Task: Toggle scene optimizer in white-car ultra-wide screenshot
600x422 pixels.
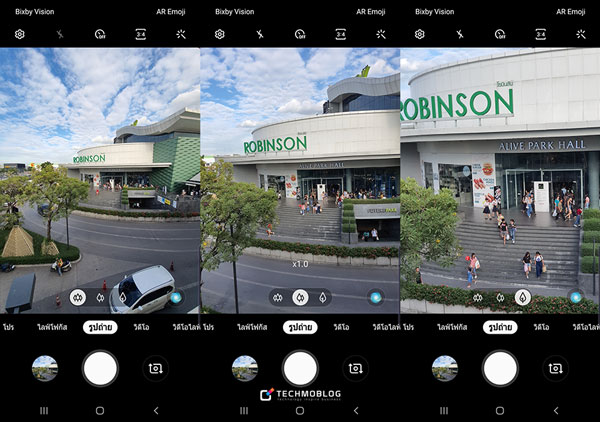Action: 176,297
